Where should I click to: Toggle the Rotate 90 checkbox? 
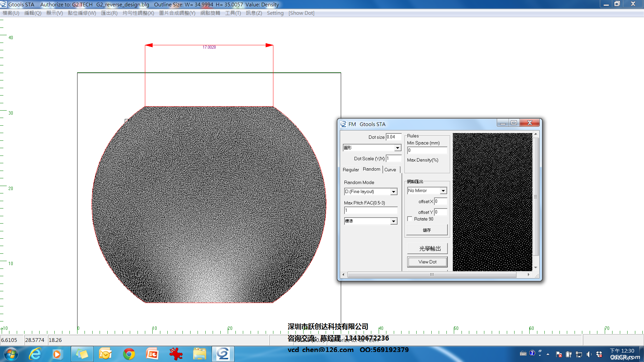410,219
